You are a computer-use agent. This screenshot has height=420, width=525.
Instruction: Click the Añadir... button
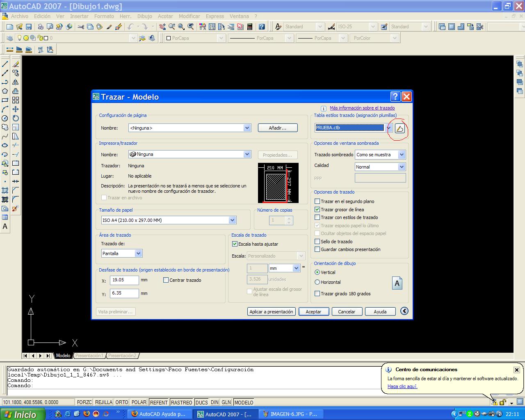click(x=278, y=128)
